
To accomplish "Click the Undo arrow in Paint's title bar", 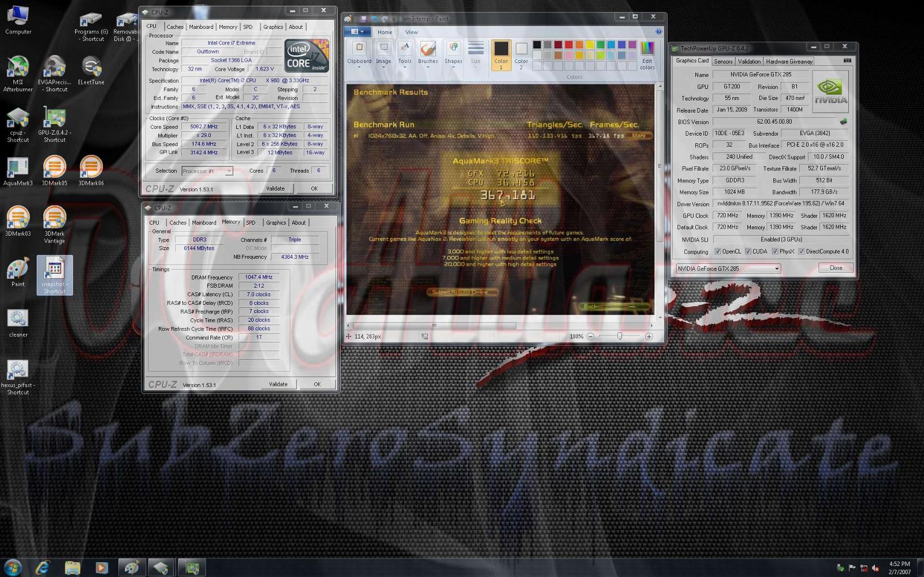I will 374,19.
